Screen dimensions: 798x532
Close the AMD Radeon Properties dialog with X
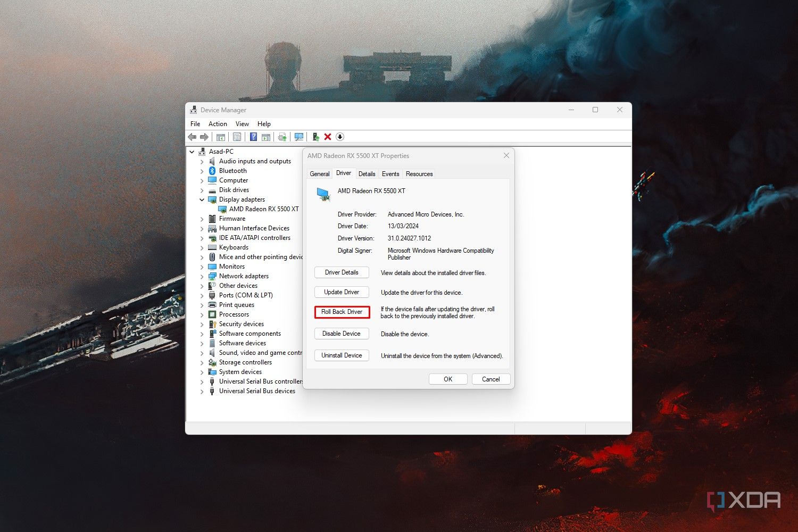click(x=506, y=155)
